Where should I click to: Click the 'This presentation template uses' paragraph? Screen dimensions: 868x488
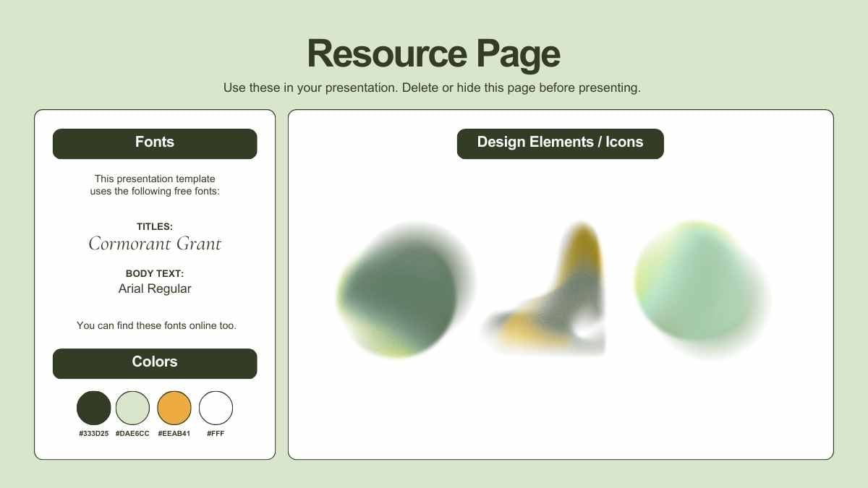click(155, 185)
